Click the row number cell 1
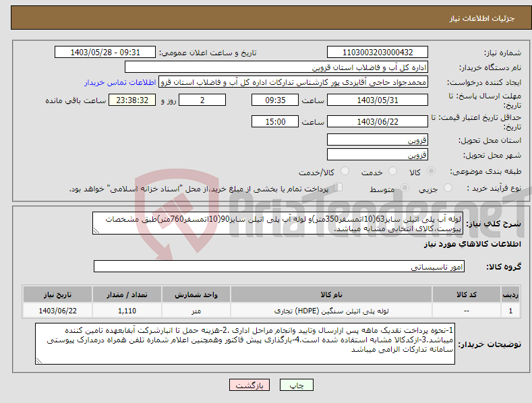The width and height of the screenshot is (532, 403). coord(510,311)
